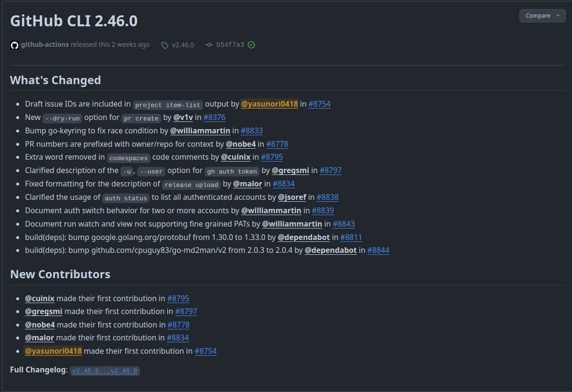
Task: Click the GitHub CLI 2.46.0 title
Action: pos(74,21)
